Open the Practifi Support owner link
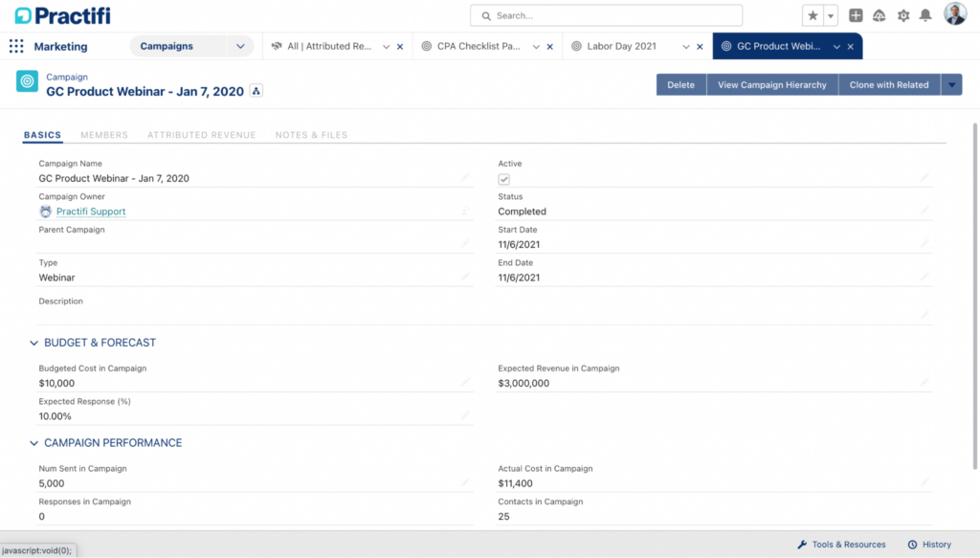Viewport: 980px width, 558px height. pos(91,212)
